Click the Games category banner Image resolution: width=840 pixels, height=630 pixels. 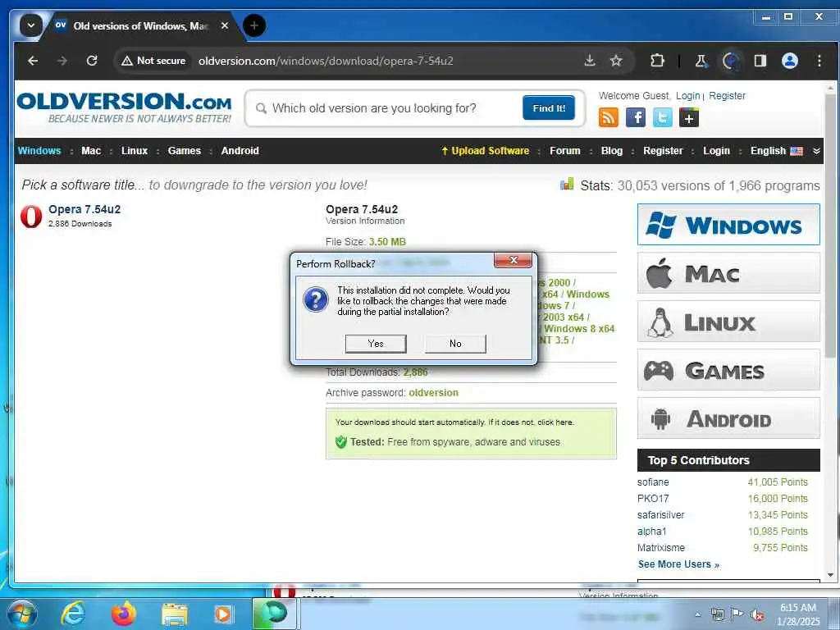(x=728, y=370)
